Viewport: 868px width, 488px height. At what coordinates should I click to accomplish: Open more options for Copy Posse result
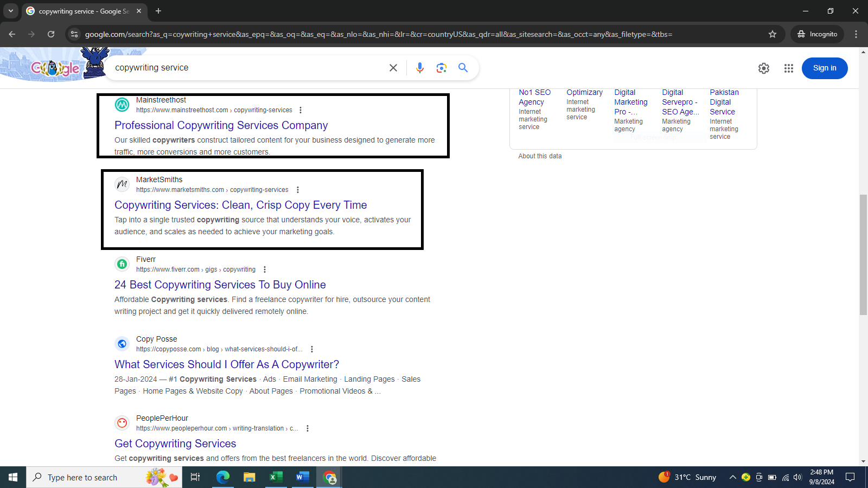coord(312,349)
